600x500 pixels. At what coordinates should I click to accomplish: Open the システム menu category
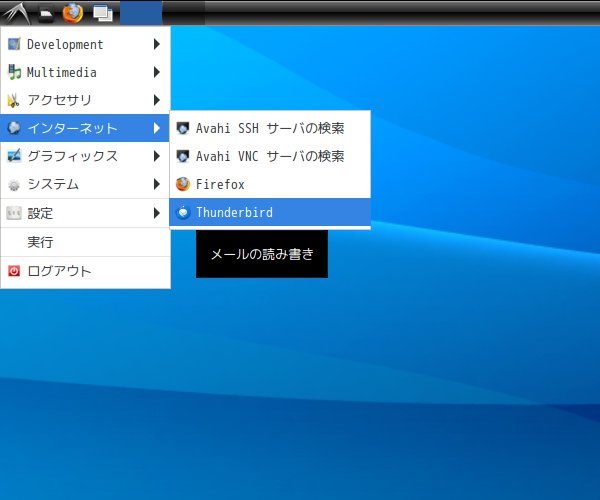(85, 184)
